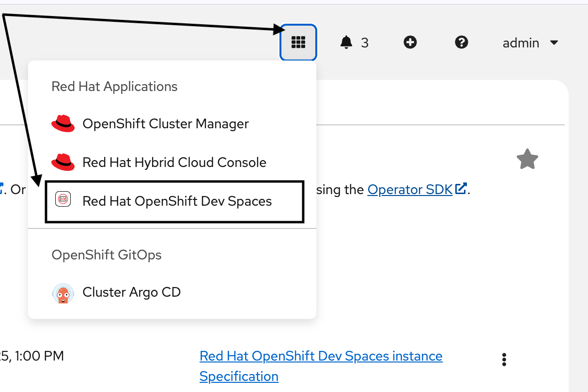
Task: Open the quick create plus icon
Action: [410, 42]
